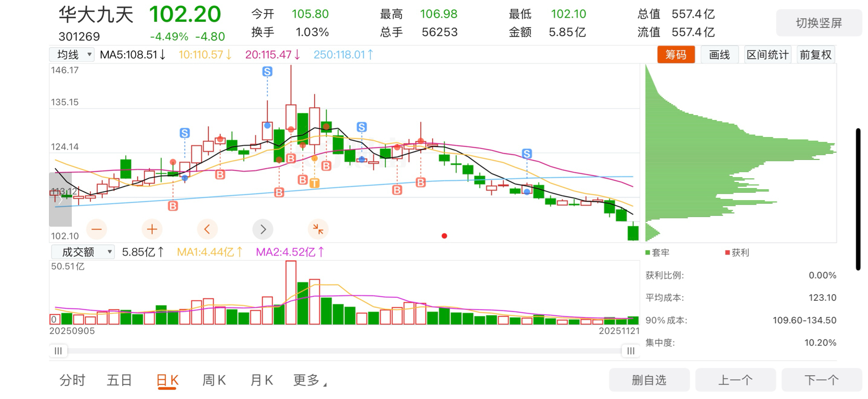Click the MA 250:118.01 indicator value
Image resolution: width=868 pixels, height=399 pixels.
(x=344, y=55)
